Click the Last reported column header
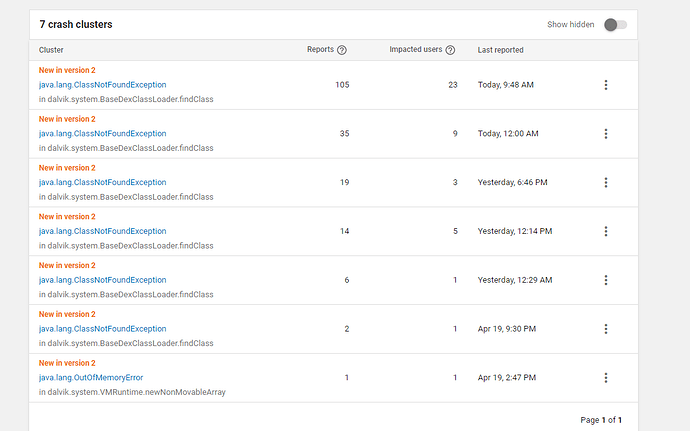The image size is (690, 431). 500,50
